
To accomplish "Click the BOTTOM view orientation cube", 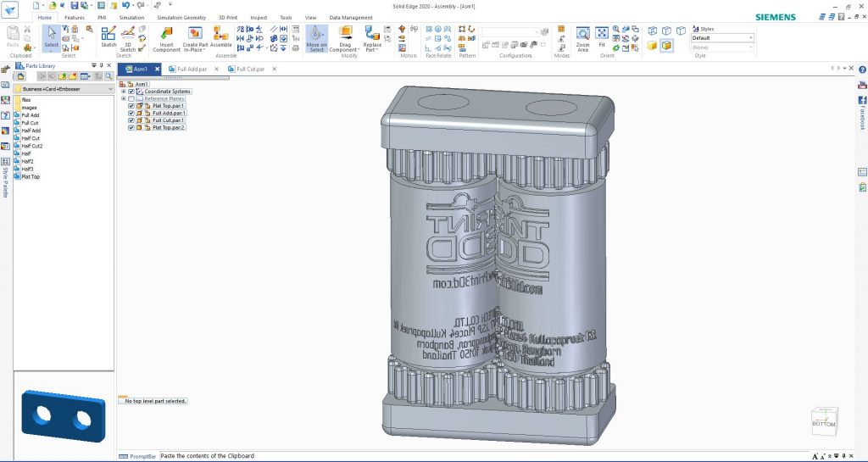I will coord(824,421).
